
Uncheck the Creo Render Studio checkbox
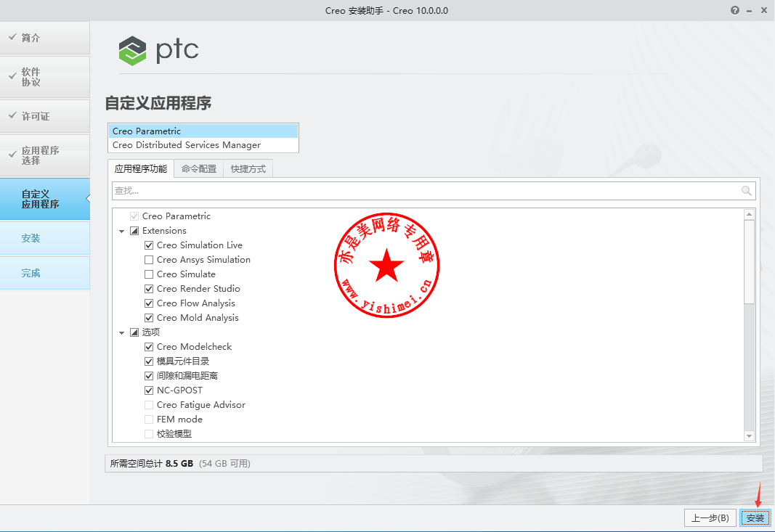[149, 289]
